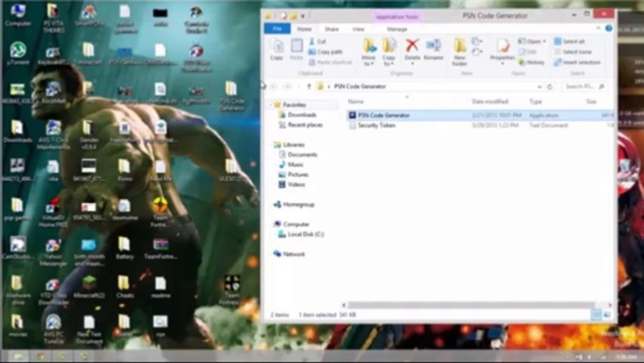Click Select all in the ribbon

pos(569,41)
